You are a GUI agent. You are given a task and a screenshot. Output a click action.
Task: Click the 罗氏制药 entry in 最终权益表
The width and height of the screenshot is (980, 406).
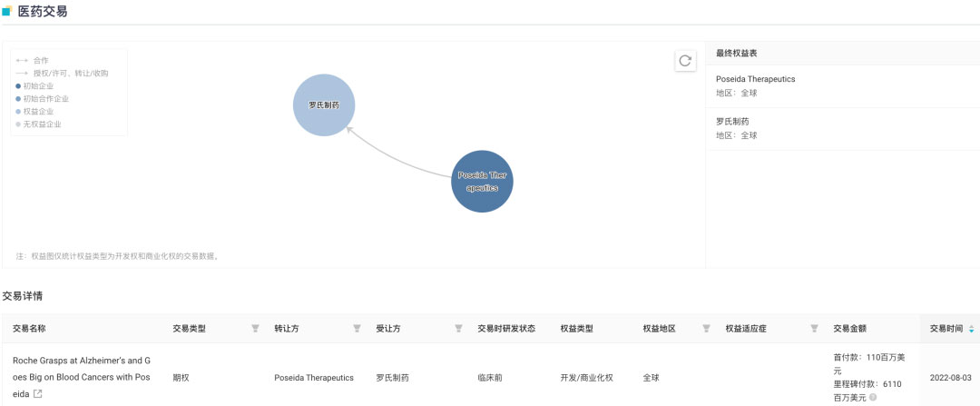pyautogui.click(x=732, y=121)
